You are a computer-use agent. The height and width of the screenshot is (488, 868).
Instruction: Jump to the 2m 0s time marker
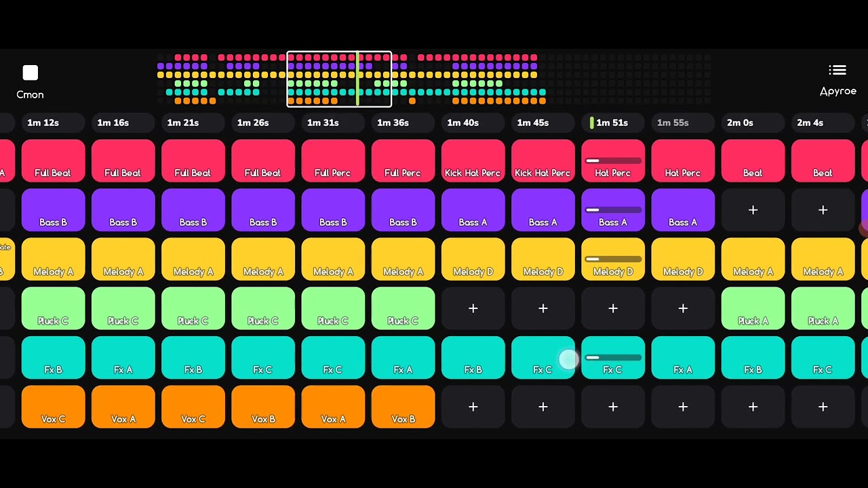point(753,123)
